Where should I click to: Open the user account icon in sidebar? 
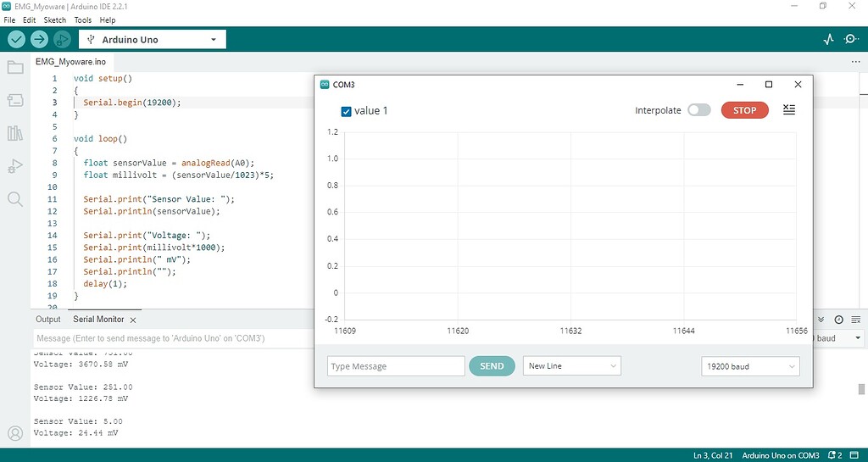(x=15, y=433)
